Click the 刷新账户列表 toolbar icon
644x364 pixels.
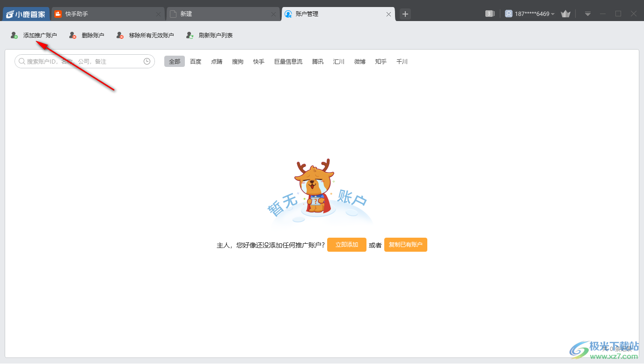coord(190,35)
